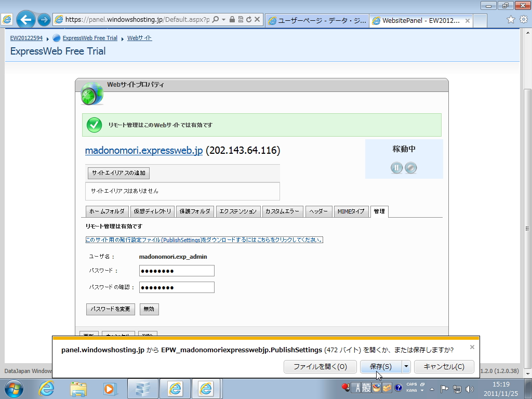Pause the running website with the pause icon
Screen dimensions: 532x399
click(x=396, y=167)
